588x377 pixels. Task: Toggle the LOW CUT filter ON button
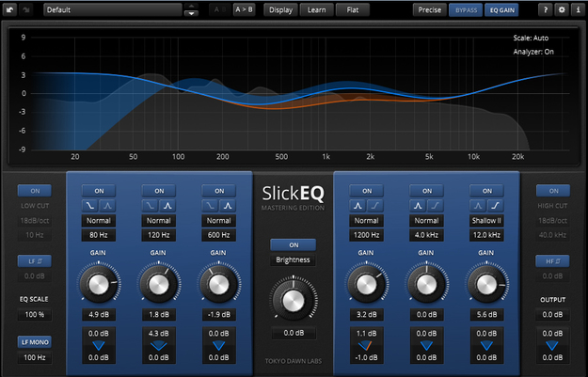(34, 191)
